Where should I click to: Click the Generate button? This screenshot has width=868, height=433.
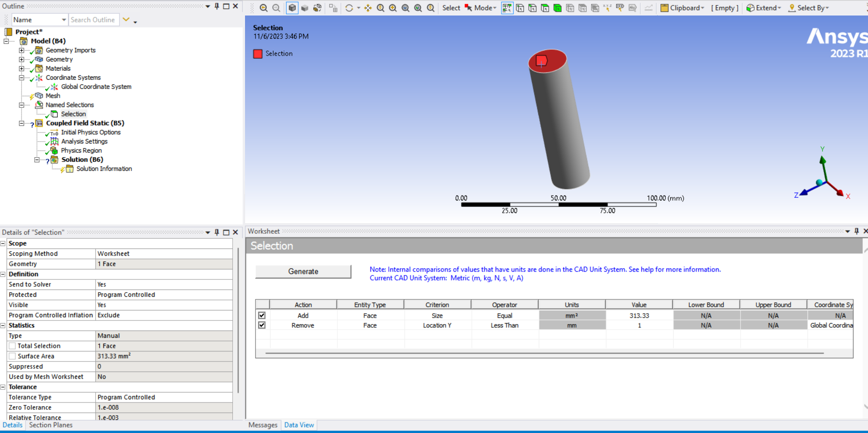303,271
